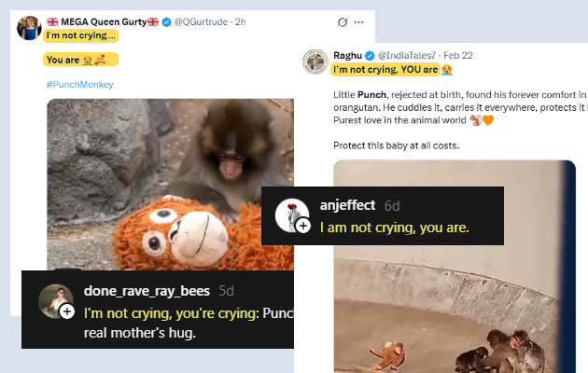Click the @IndiaTales7 handle

(x=411, y=55)
